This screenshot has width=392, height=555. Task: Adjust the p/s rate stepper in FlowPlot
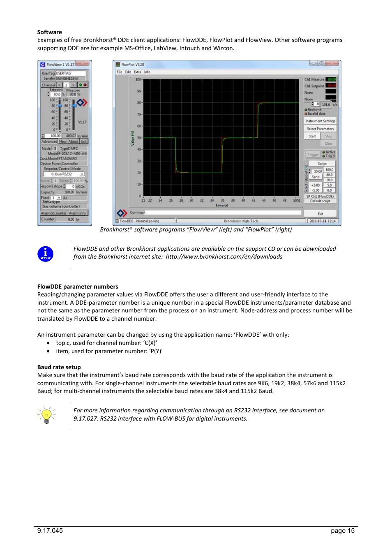[x=312, y=104]
